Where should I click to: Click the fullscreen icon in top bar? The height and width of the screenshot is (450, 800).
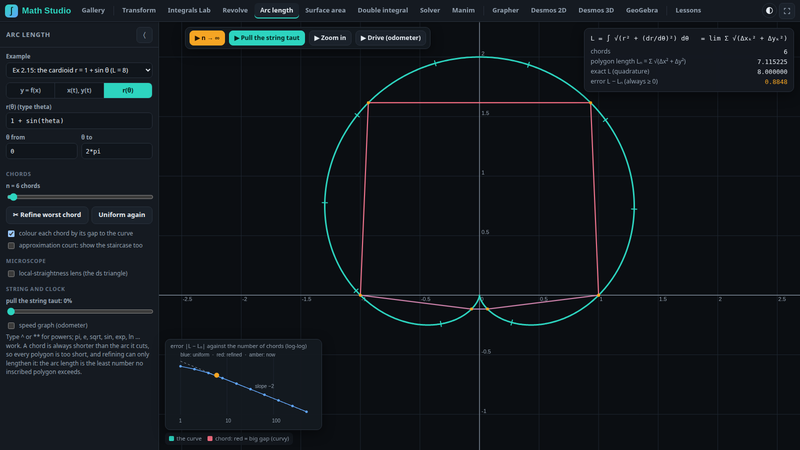[787, 11]
